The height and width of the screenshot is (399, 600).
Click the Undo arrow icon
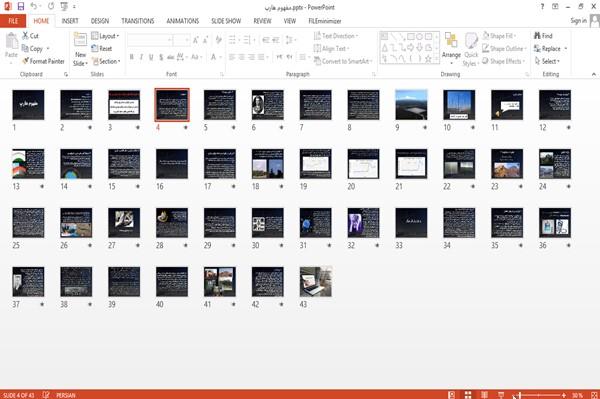pos(34,7)
